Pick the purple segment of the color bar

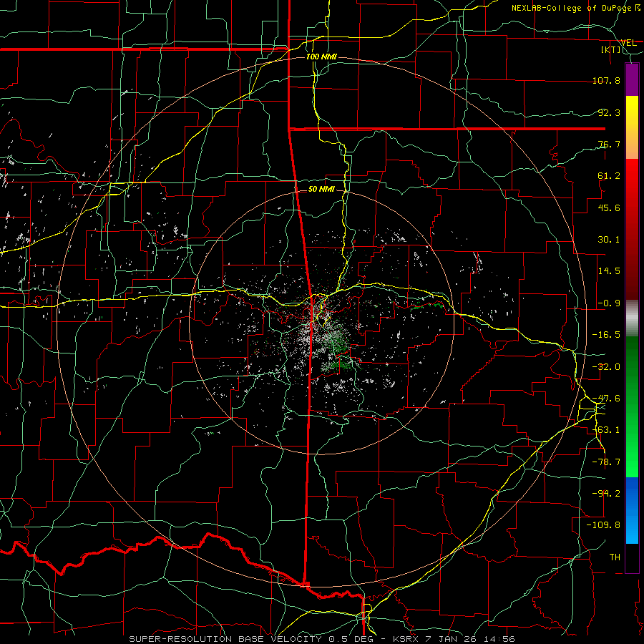click(x=632, y=79)
